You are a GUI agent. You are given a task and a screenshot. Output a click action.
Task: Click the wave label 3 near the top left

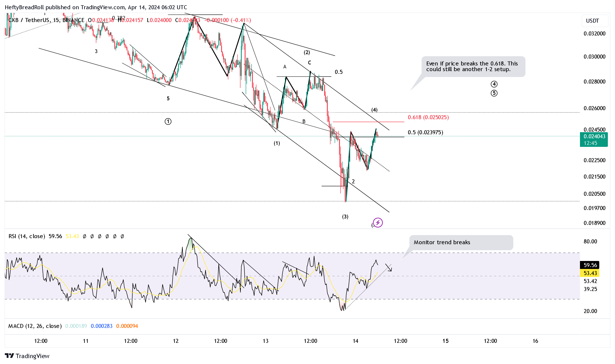click(96, 51)
